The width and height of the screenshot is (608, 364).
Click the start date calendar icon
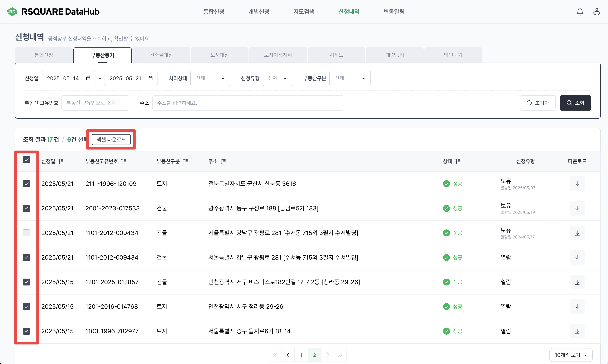pyautogui.click(x=88, y=78)
